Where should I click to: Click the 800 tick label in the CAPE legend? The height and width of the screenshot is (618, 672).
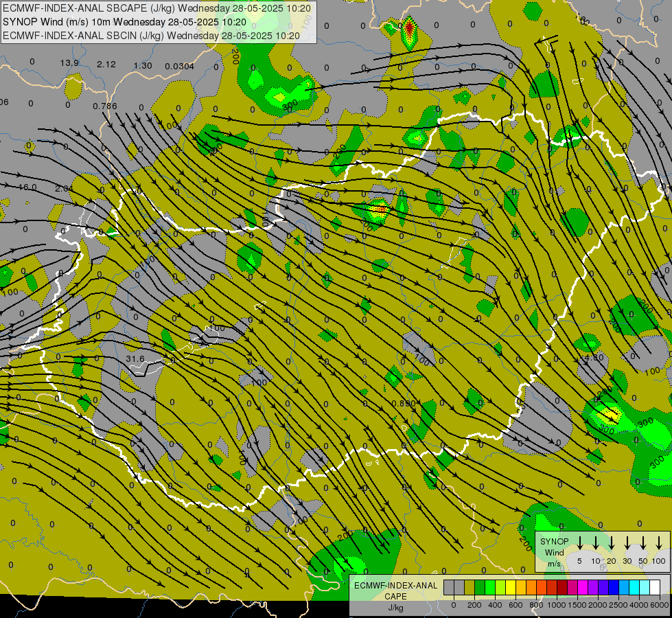(536, 605)
